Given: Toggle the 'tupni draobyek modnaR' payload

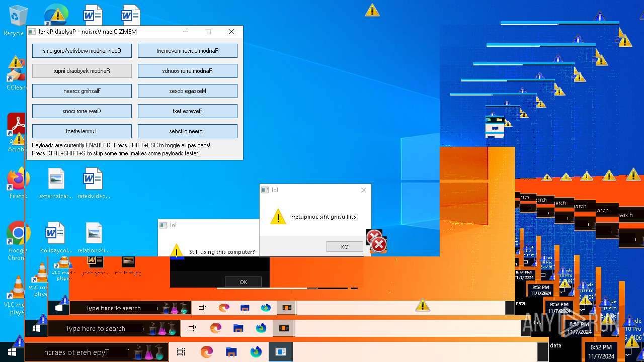Looking at the screenshot, I should click(x=82, y=71).
